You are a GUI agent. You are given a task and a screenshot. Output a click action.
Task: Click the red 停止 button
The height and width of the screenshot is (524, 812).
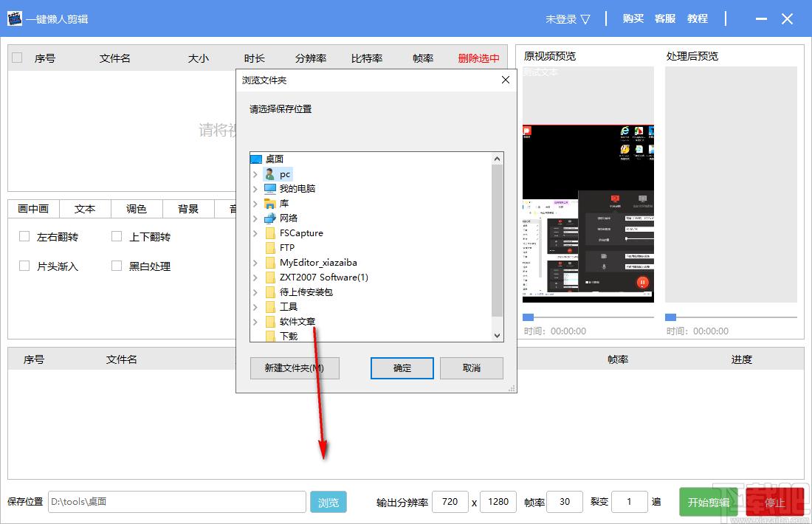pos(774,503)
